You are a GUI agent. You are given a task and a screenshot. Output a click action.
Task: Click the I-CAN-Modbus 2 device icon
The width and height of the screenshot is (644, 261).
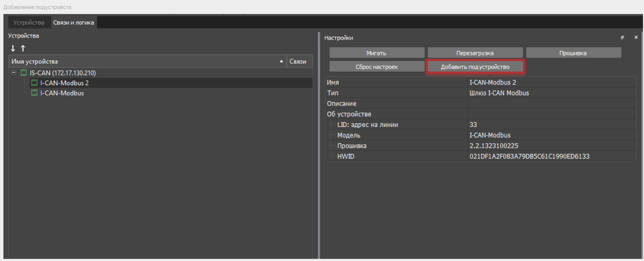click(35, 83)
